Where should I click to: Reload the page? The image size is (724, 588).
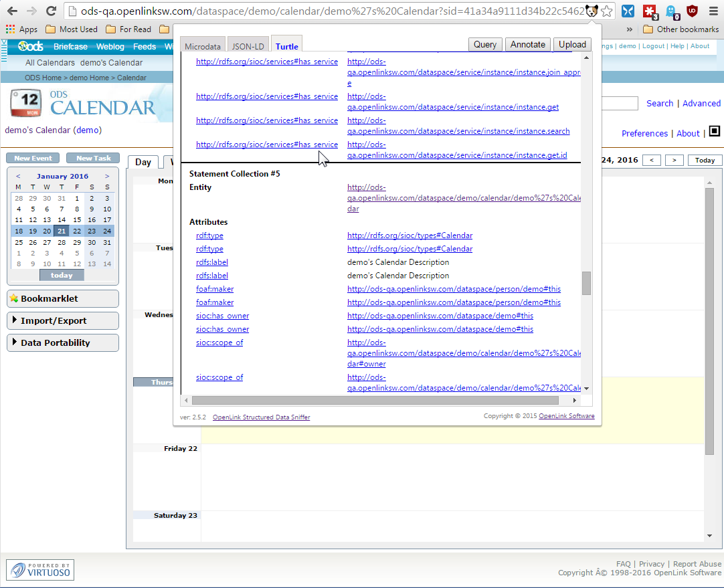click(51, 11)
